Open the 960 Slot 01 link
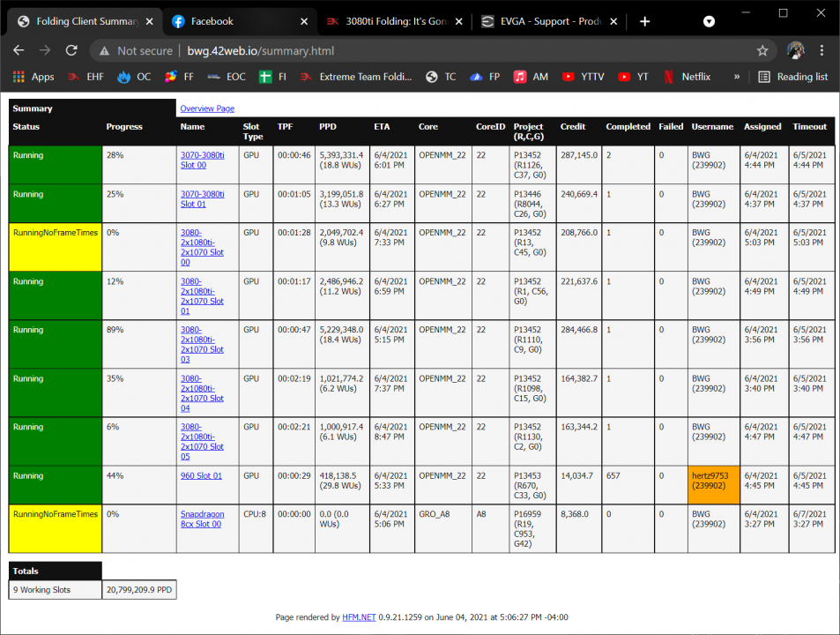The width and height of the screenshot is (840, 635). pos(201,475)
